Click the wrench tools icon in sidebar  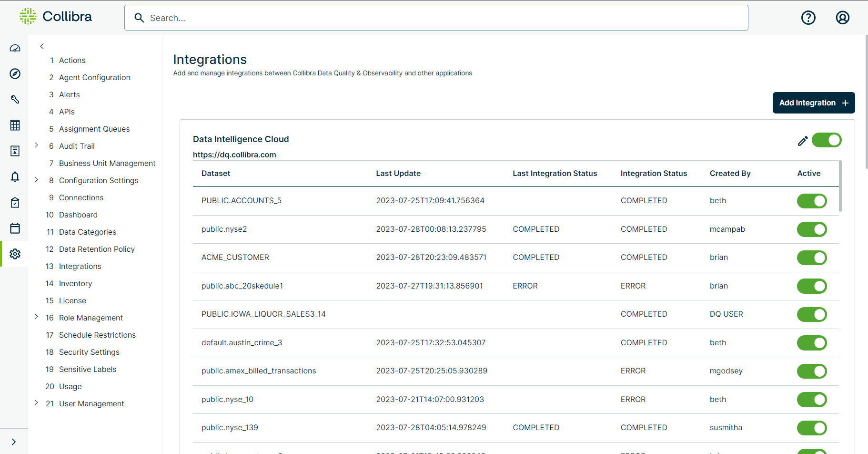point(15,100)
